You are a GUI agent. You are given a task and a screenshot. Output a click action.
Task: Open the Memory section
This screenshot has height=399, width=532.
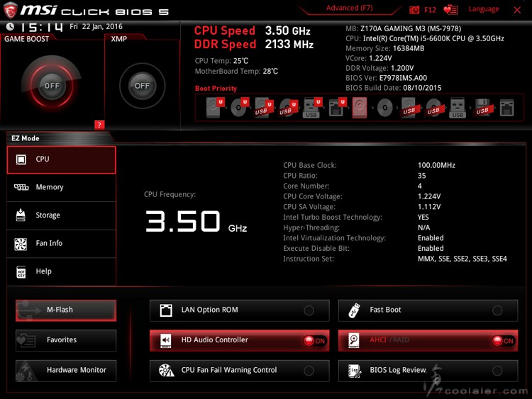click(62, 188)
